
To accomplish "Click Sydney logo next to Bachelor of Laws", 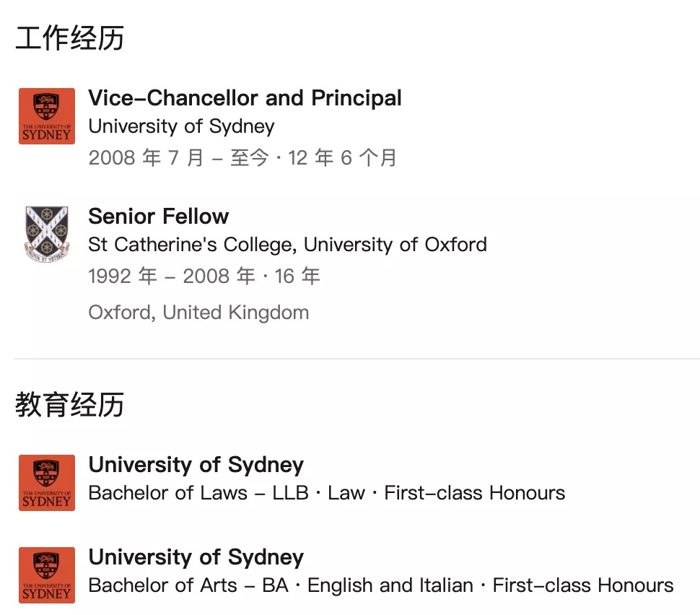I will [47, 483].
